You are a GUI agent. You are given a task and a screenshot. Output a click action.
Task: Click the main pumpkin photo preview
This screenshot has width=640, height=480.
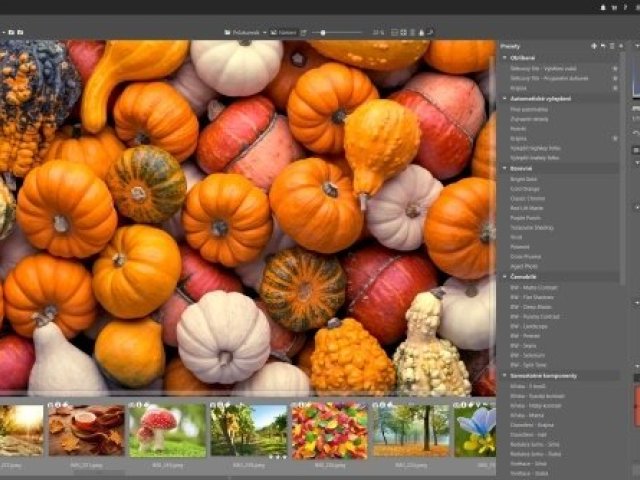(x=247, y=218)
